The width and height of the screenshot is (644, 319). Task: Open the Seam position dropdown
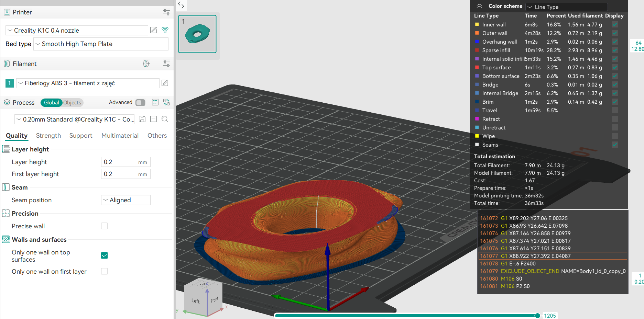(126, 200)
